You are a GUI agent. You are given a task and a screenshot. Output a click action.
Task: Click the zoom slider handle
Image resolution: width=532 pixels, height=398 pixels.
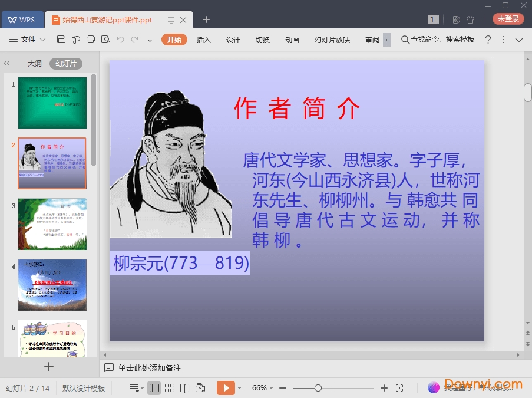(x=318, y=388)
